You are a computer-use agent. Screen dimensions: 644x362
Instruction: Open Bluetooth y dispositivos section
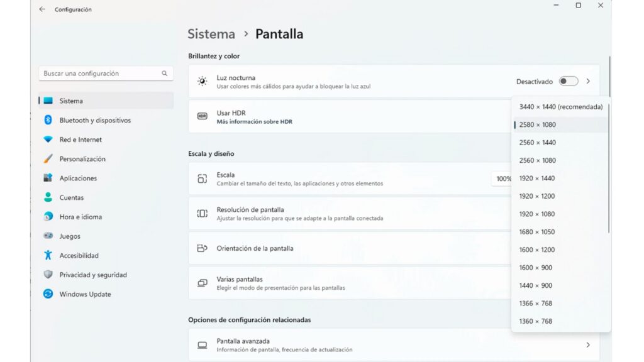(94, 120)
